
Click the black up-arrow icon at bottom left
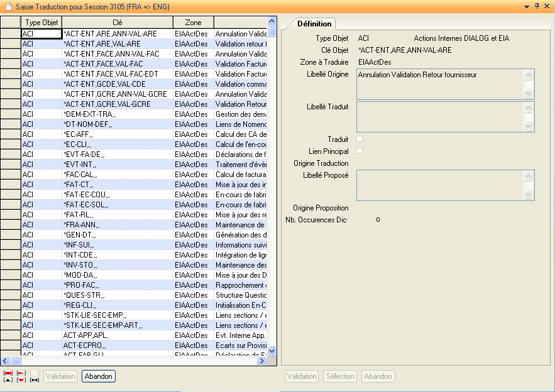pos(8,380)
